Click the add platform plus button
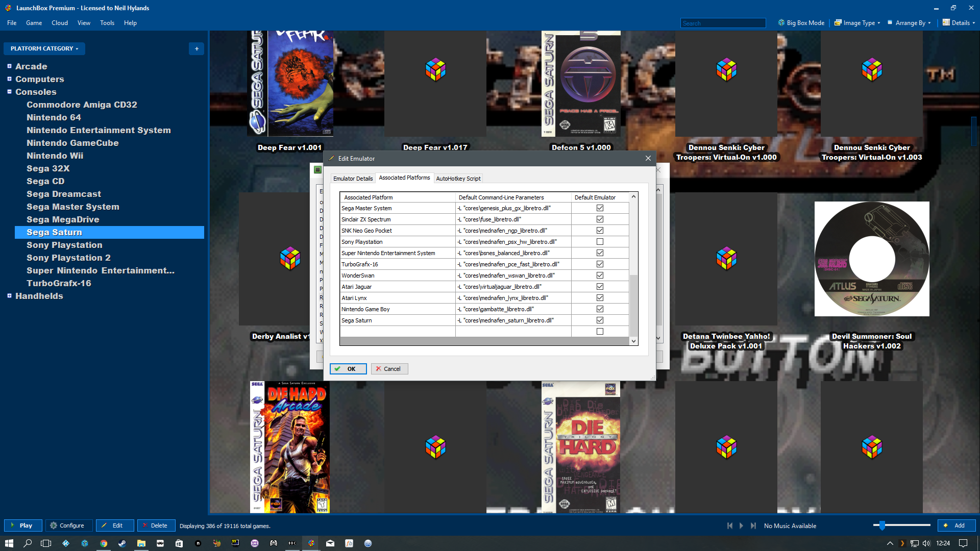The height and width of the screenshot is (551, 980). [197, 48]
